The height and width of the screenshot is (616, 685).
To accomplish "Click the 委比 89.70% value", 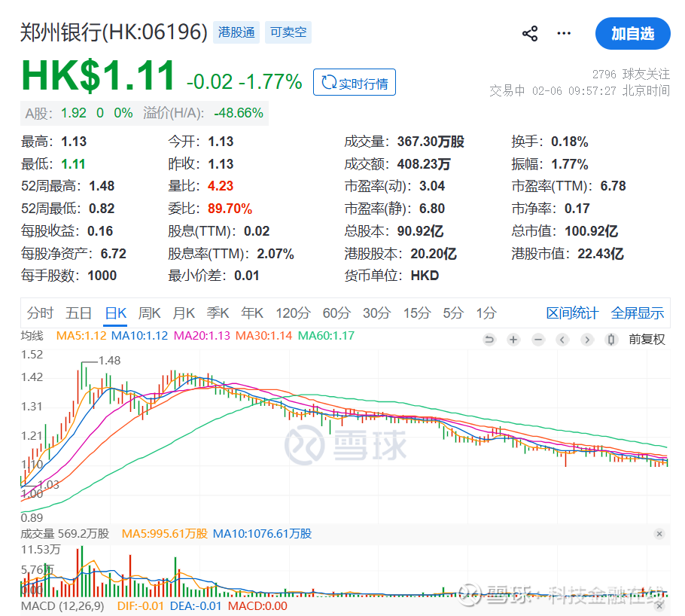I will point(230,209).
